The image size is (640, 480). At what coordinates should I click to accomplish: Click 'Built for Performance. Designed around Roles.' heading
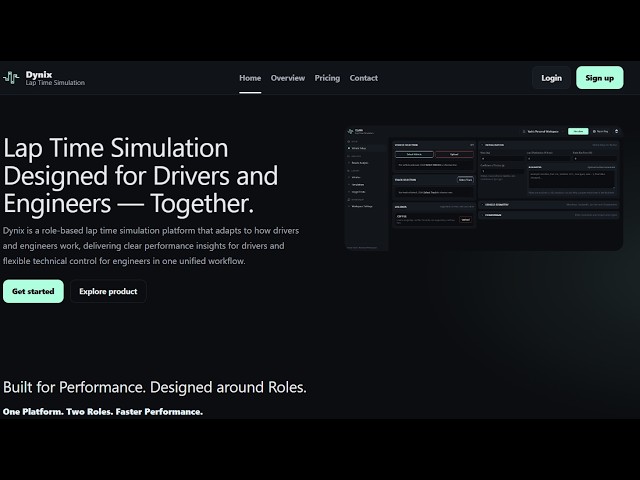coord(155,387)
